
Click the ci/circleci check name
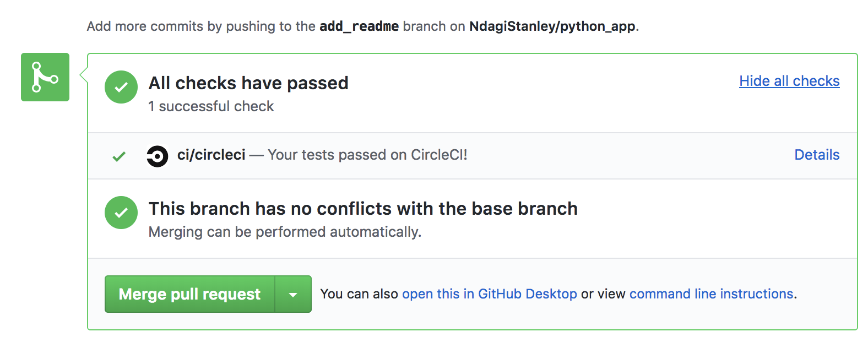point(211,155)
